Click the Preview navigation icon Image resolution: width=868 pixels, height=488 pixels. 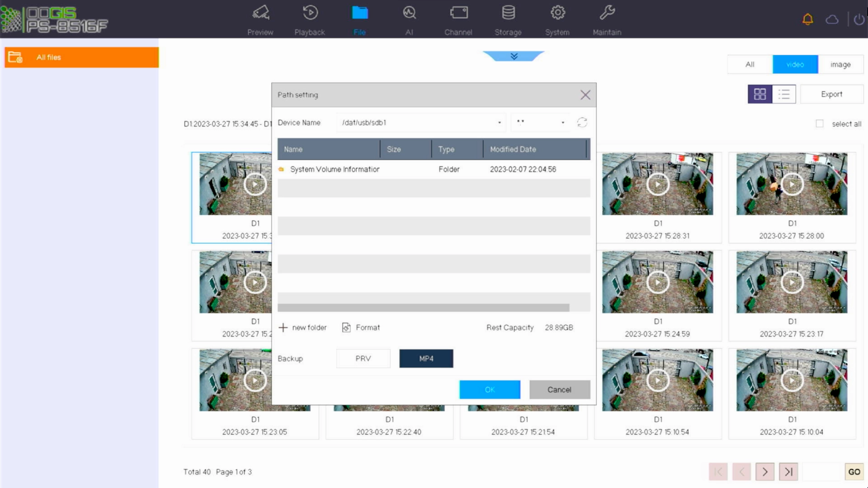[x=260, y=19]
